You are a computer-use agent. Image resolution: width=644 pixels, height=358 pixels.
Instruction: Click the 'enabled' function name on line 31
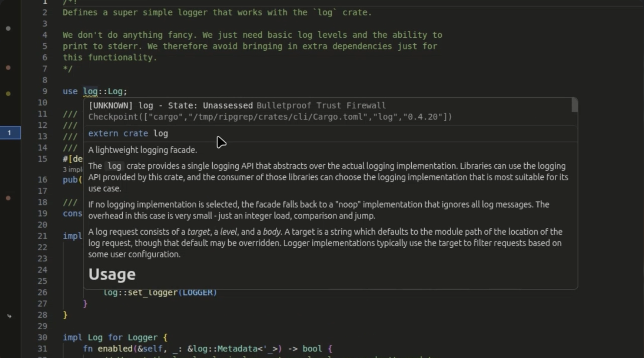(x=115, y=349)
